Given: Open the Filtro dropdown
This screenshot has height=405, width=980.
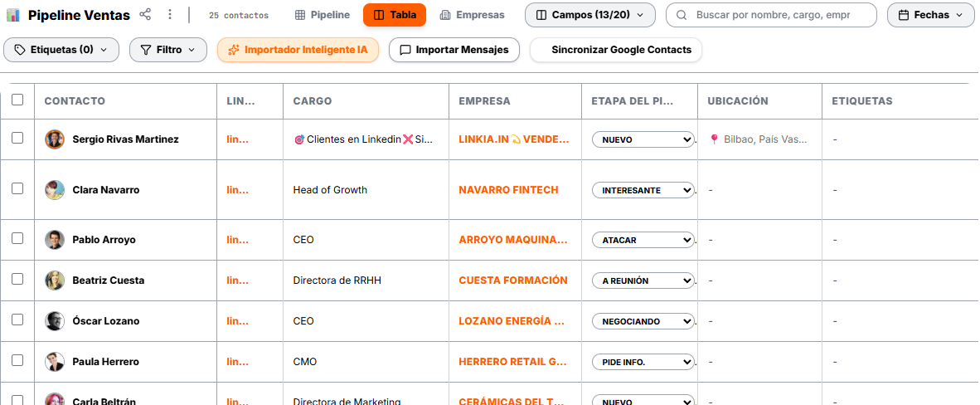Looking at the screenshot, I should tap(168, 50).
